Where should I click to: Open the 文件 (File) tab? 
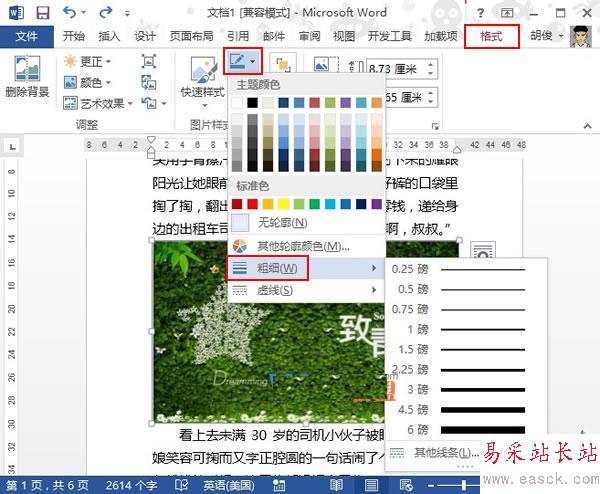pos(27,36)
